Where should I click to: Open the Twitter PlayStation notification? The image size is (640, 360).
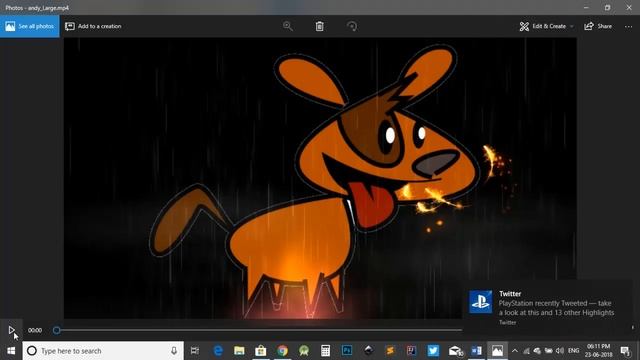tap(548, 307)
